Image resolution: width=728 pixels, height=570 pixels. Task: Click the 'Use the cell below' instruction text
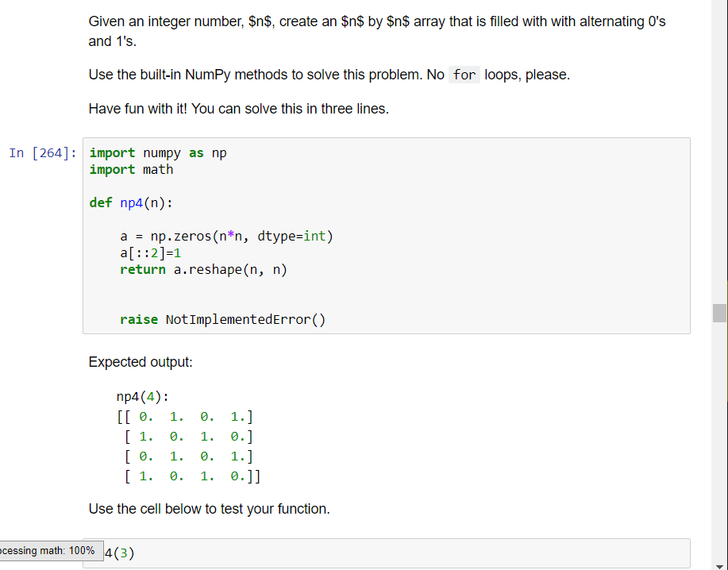click(x=209, y=509)
